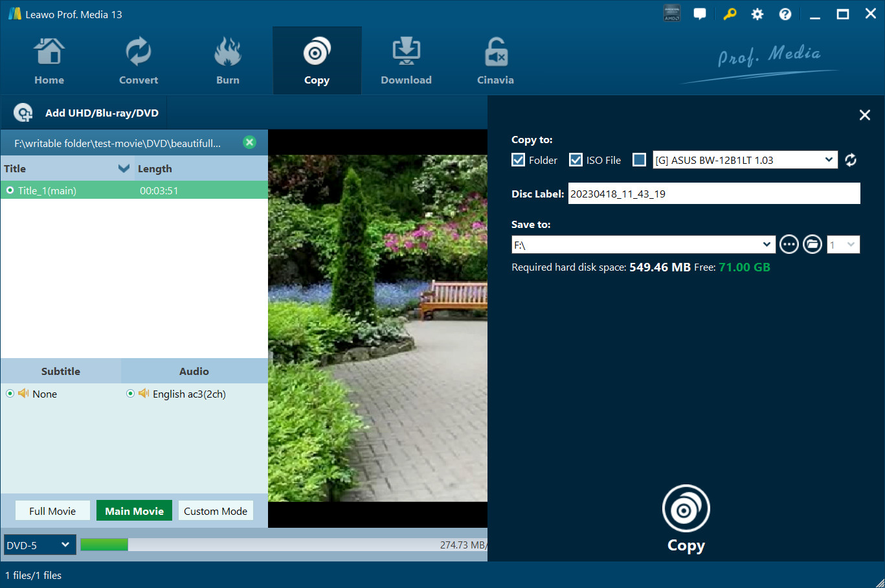Screen dimensions: 885x588
Task: Enable the disc drive checkbox
Action: pos(639,160)
